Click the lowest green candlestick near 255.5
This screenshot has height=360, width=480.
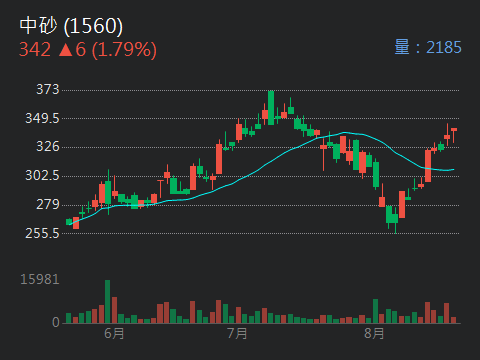point(395,220)
